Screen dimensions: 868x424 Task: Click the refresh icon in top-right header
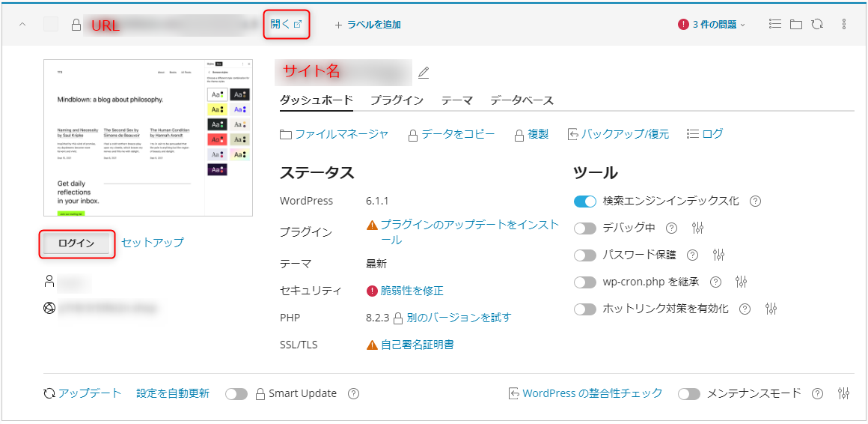pos(817,24)
